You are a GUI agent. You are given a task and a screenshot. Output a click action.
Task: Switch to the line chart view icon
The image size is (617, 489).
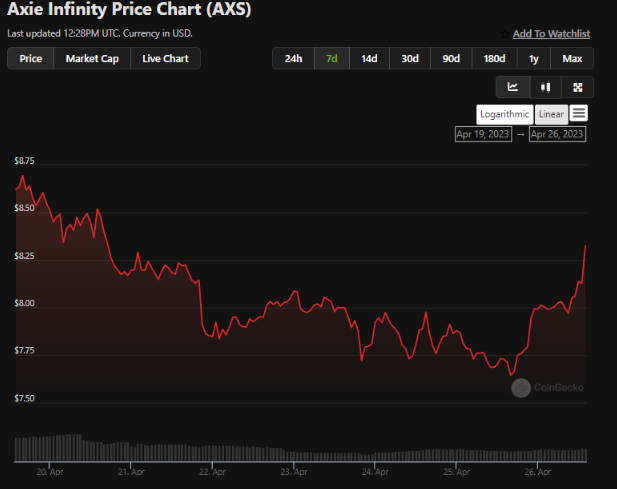click(x=513, y=87)
